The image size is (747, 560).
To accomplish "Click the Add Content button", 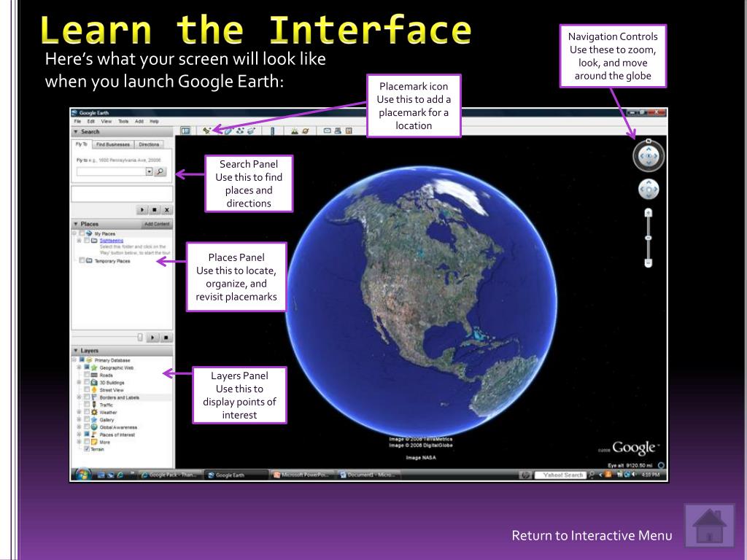I will pos(157,224).
